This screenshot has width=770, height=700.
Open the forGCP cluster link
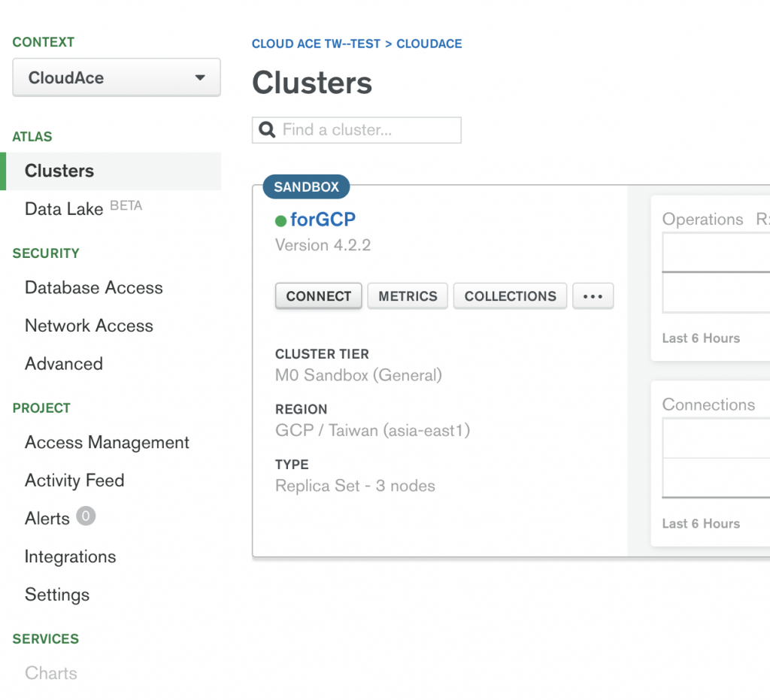click(323, 220)
